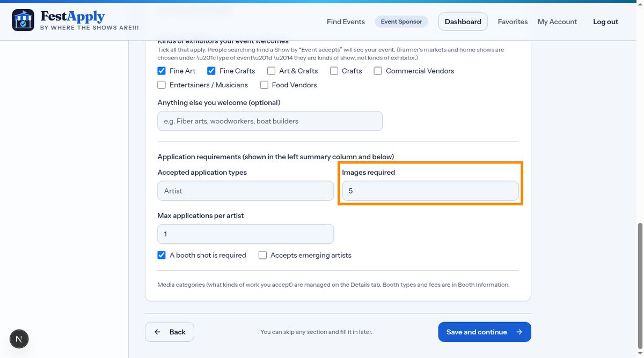The image size is (644, 358).
Task: Click the FestApply logo icon
Action: click(x=23, y=20)
